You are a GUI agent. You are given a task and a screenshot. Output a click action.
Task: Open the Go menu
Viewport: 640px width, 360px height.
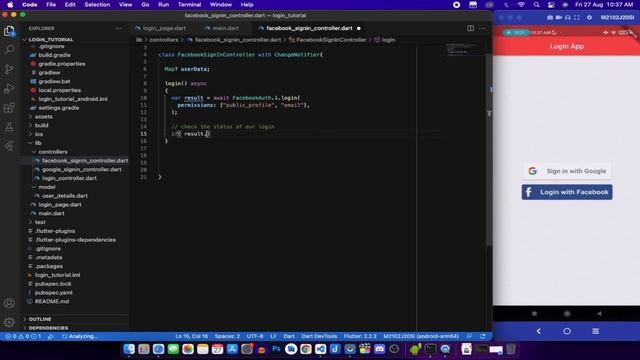[x=145, y=5]
